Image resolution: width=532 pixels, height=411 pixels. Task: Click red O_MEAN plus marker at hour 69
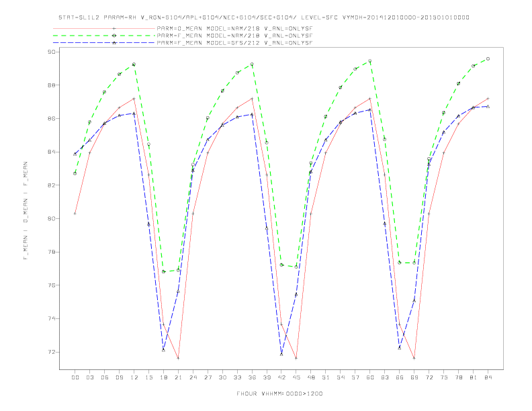tap(414, 358)
